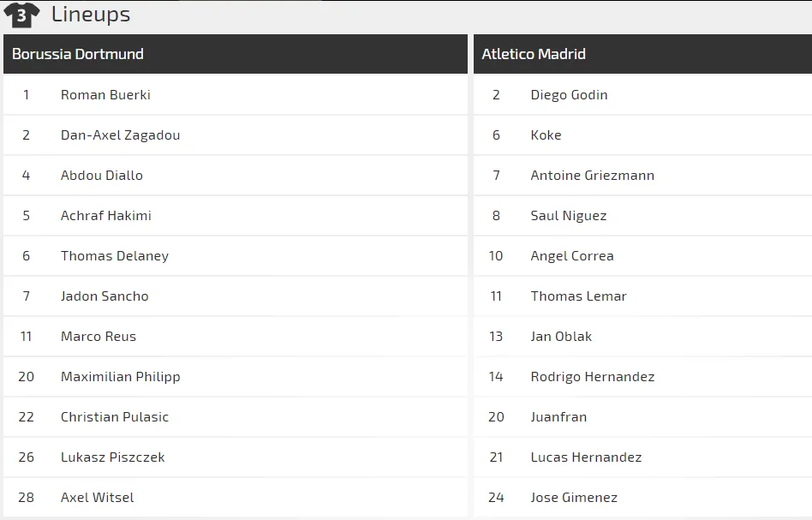Image resolution: width=812 pixels, height=520 pixels.
Task: Click Jose Gimenez number 24 row
Action: click(574, 498)
